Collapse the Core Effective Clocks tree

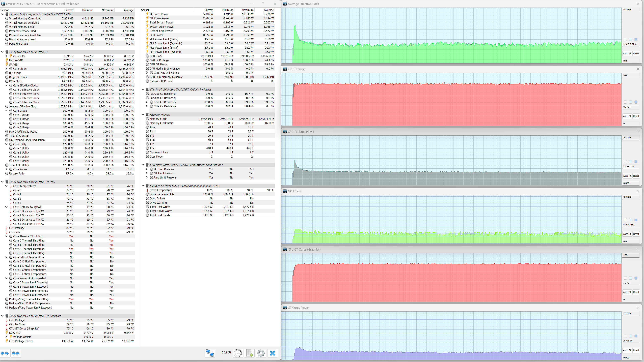pos(7,85)
